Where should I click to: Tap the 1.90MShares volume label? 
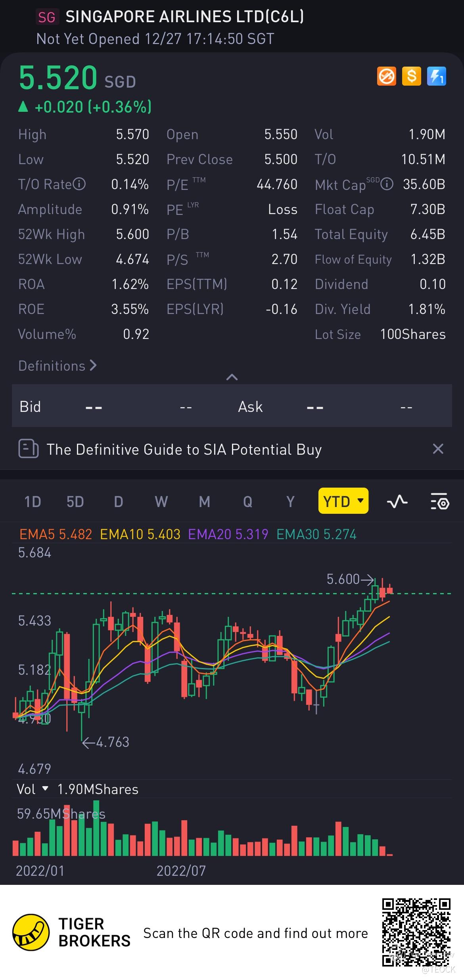pyautogui.click(x=98, y=789)
